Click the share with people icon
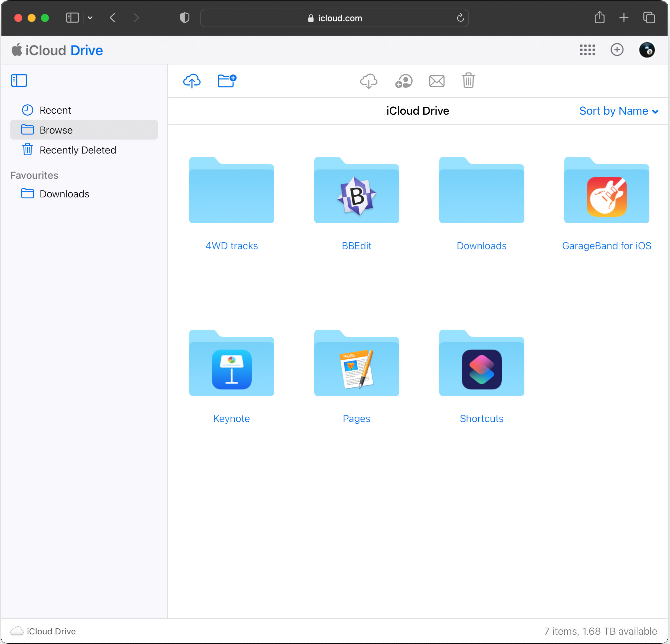Image resolution: width=670 pixels, height=644 pixels. point(404,81)
